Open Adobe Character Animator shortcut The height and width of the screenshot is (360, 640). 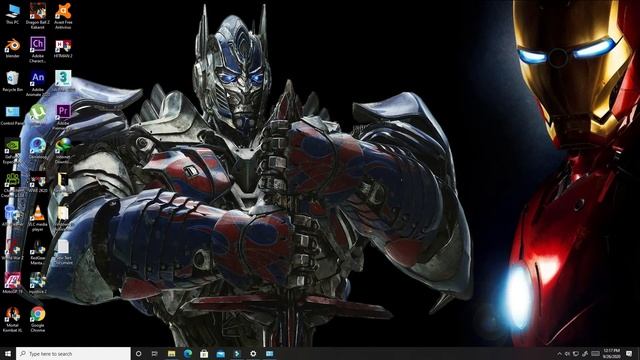[38, 50]
